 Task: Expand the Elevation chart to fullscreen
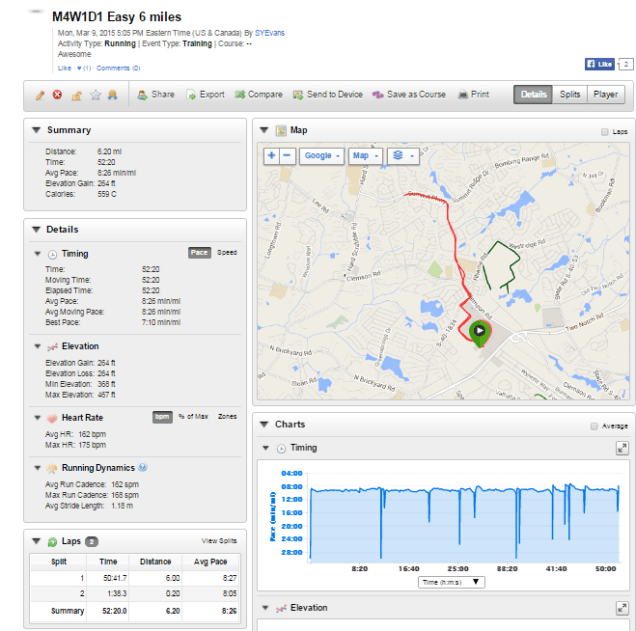[x=621, y=608]
